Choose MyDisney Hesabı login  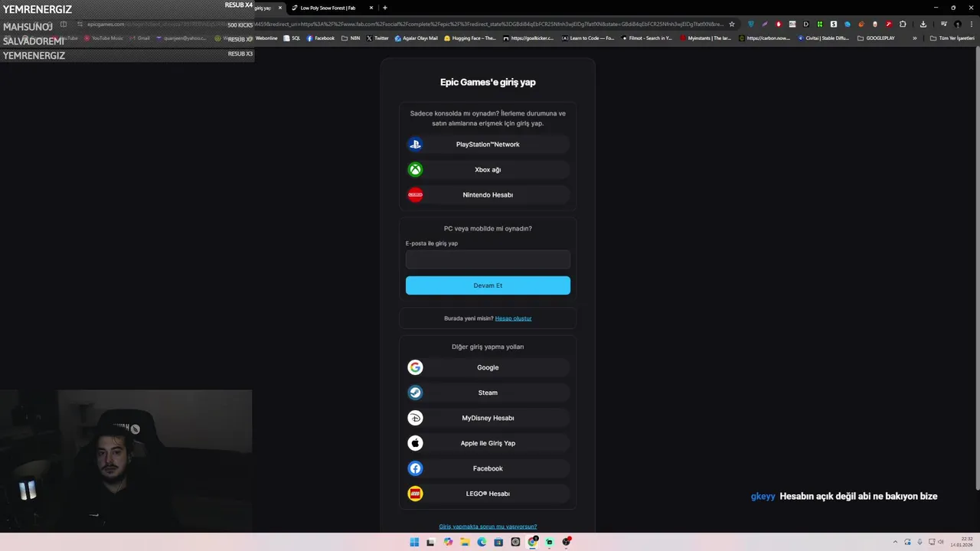[x=488, y=418]
